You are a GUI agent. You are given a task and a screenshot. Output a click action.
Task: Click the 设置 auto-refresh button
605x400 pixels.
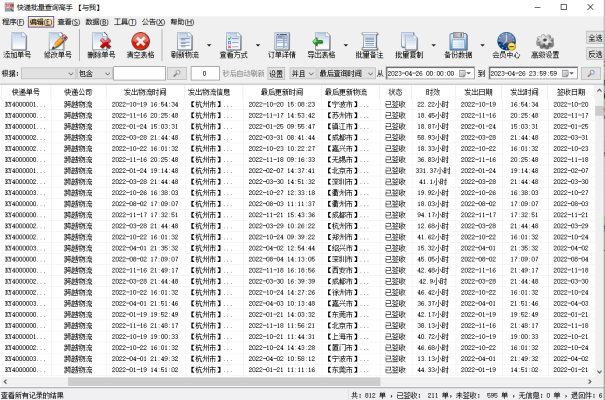pyautogui.click(x=275, y=73)
